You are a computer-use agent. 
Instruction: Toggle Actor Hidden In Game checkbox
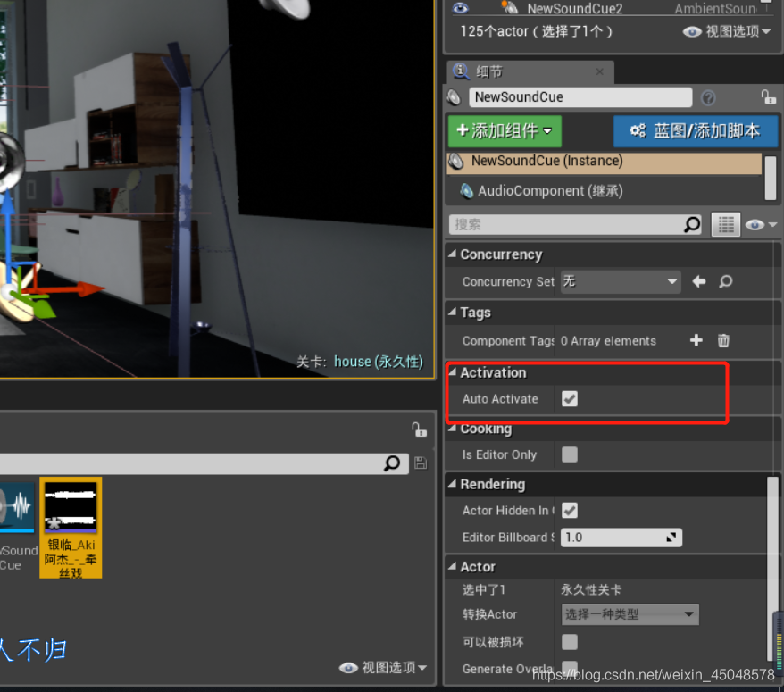(570, 511)
